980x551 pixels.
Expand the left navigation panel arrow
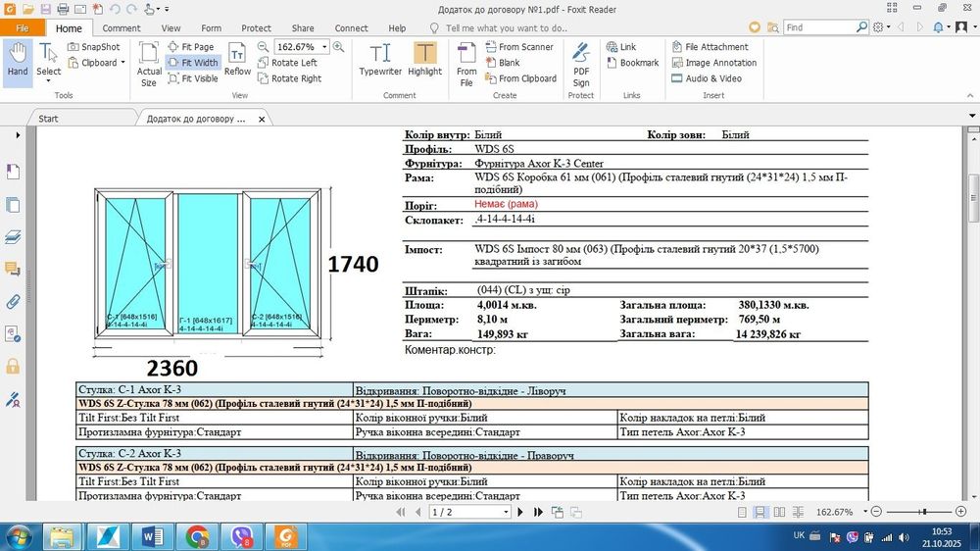tap(18, 135)
